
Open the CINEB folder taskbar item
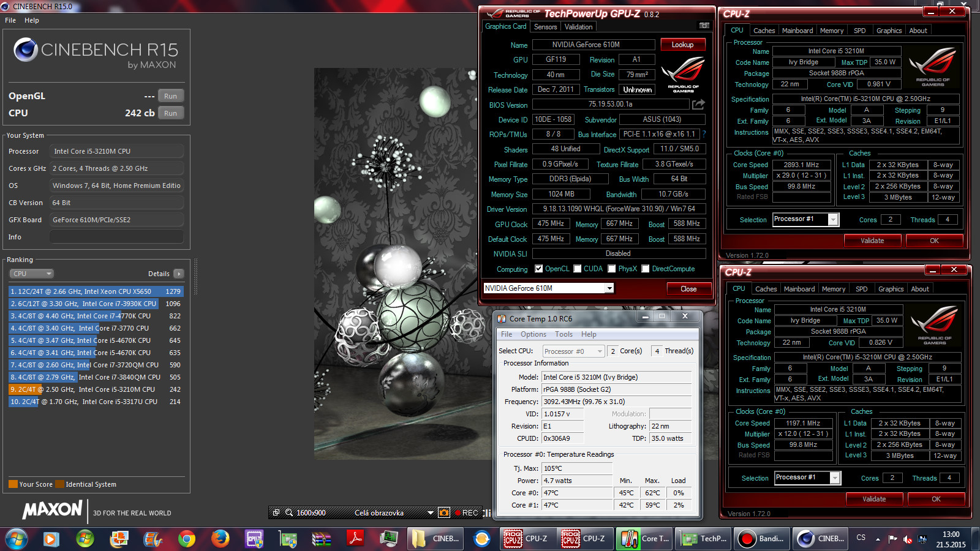pyautogui.click(x=437, y=539)
